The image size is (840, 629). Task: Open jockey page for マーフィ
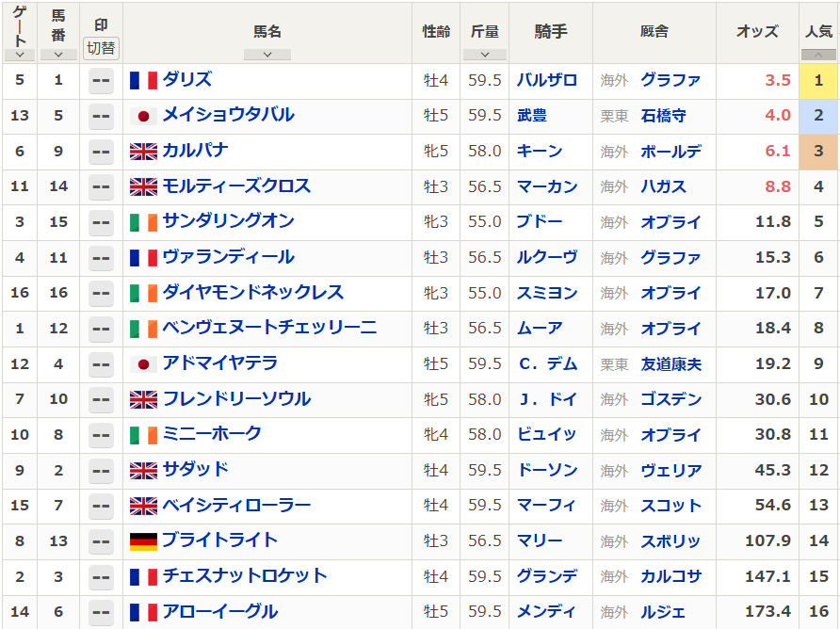(547, 506)
